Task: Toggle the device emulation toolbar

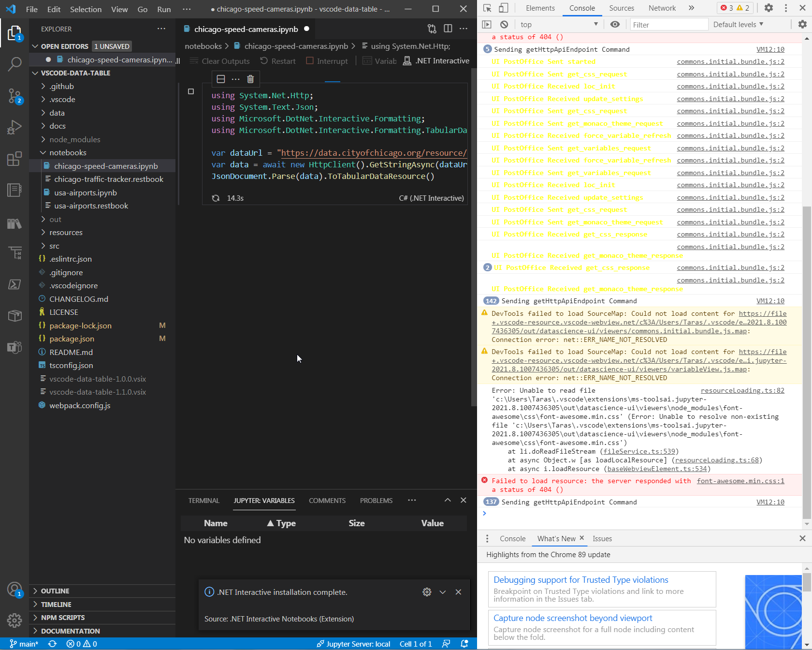Action: [x=504, y=8]
